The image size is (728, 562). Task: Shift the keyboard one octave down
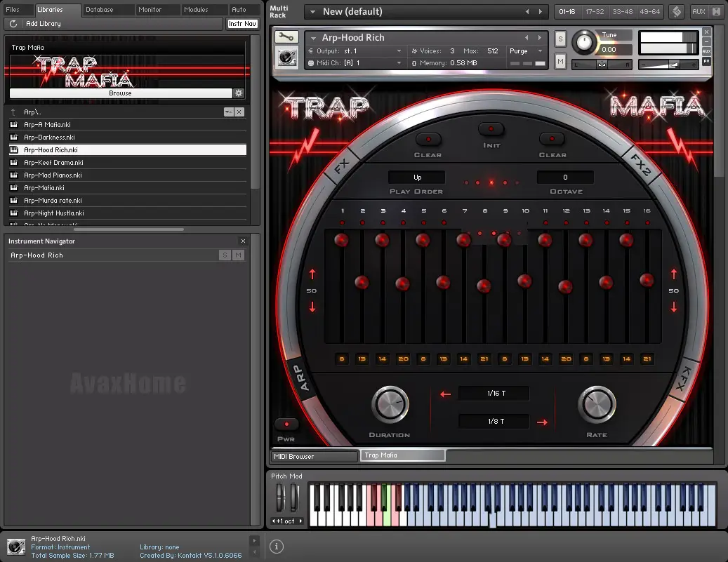click(274, 521)
